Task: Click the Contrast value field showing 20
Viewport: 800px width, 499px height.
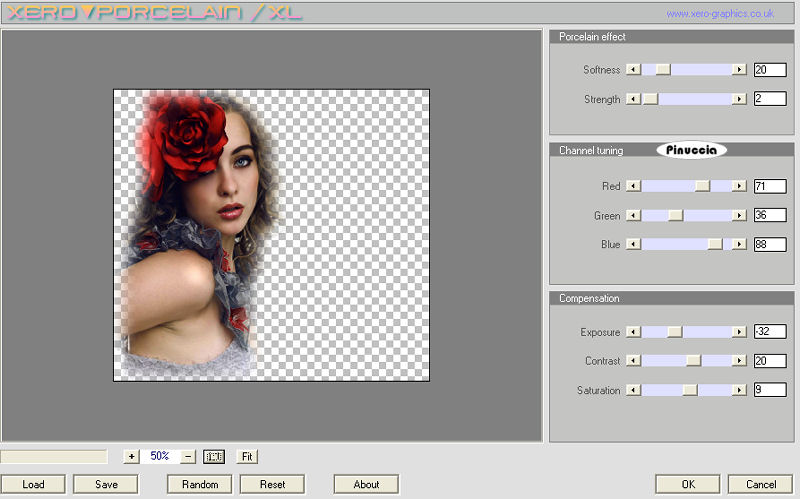Action: [770, 361]
